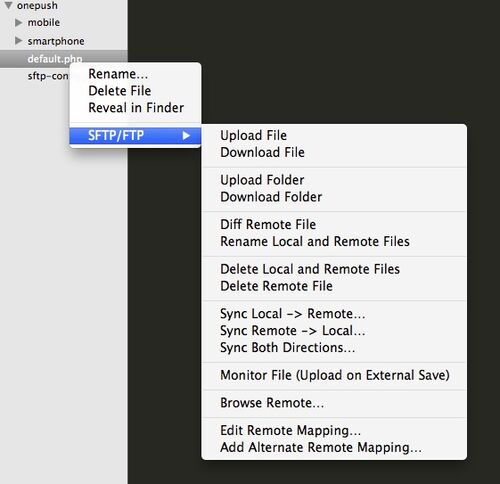Select the smartphone folder in sidebar
The height and width of the screenshot is (484, 500).
56,41
